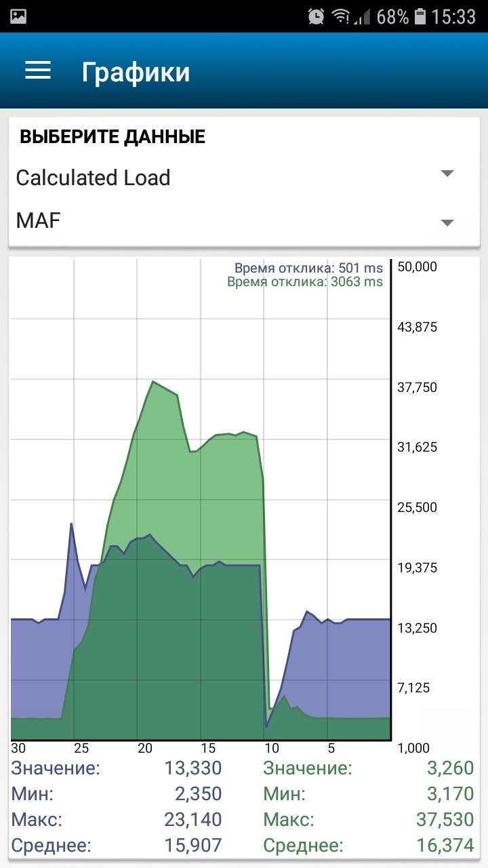Tap the Графики screen title
Viewport: 488px width, 868px height.
click(136, 72)
